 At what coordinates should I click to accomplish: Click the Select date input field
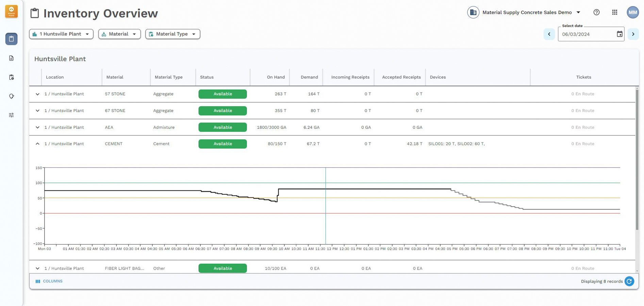tap(587, 34)
